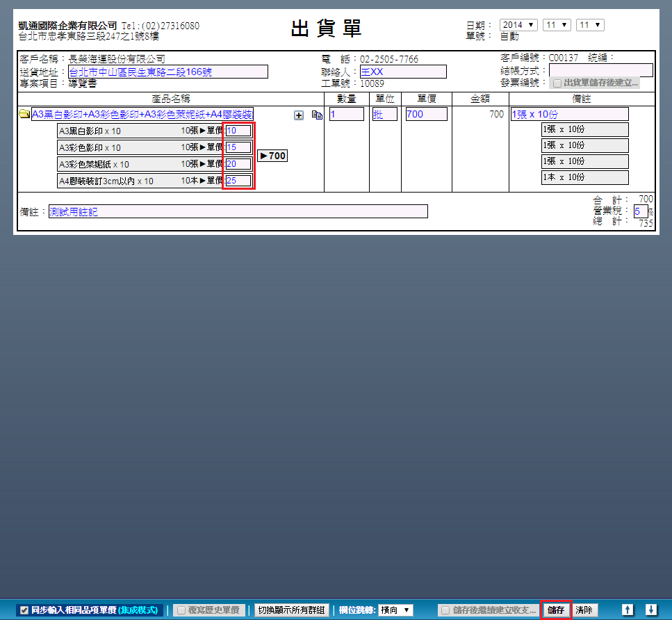672x620 pixels.
Task: Open the day dropdown in date row
Action: coord(590,25)
